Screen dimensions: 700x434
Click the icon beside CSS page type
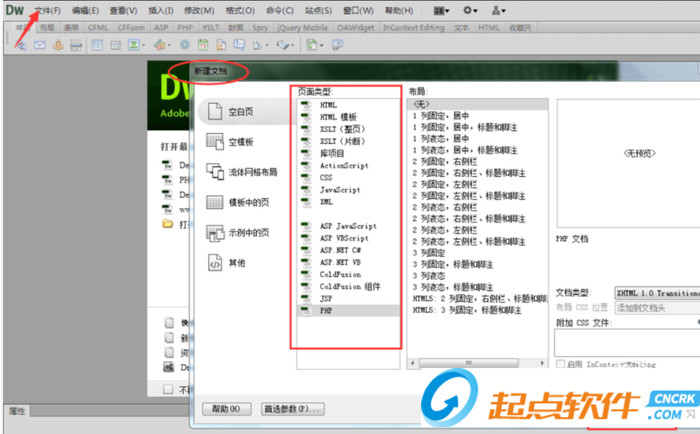click(306, 178)
